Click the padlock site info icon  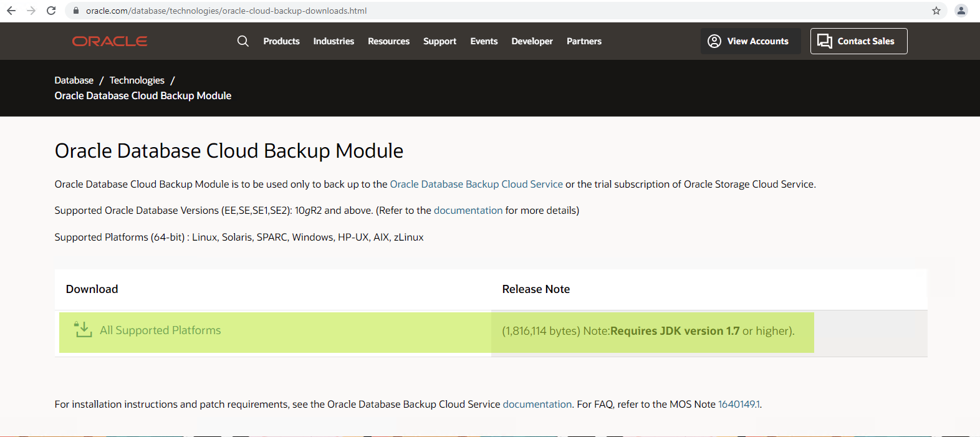click(75, 11)
